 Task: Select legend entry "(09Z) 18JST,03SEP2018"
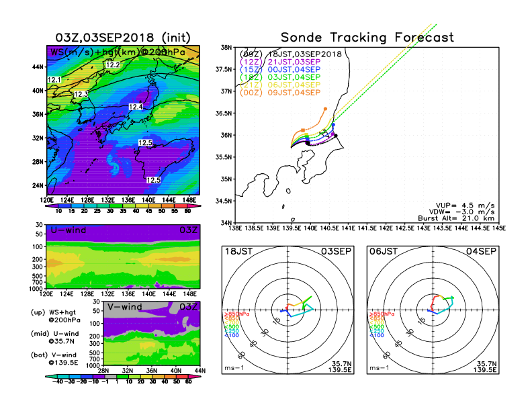[x=290, y=54]
